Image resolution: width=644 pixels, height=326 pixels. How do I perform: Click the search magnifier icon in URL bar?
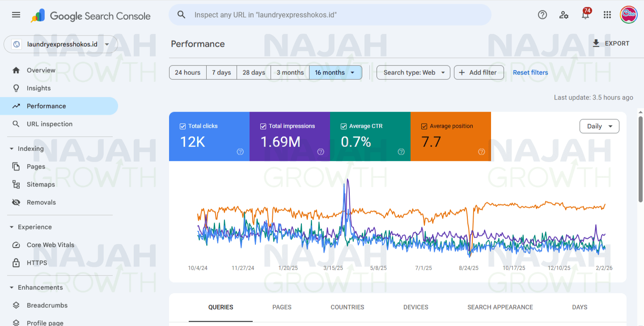click(x=181, y=15)
